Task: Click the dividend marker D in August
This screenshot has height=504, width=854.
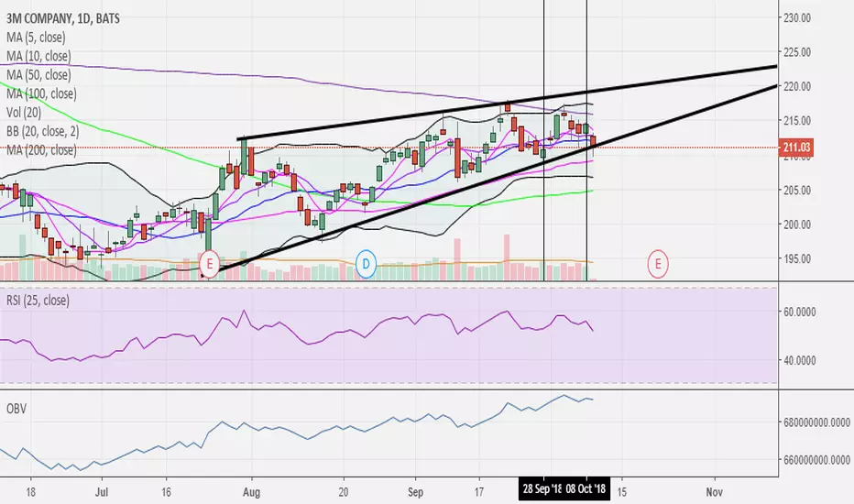Action: click(366, 264)
